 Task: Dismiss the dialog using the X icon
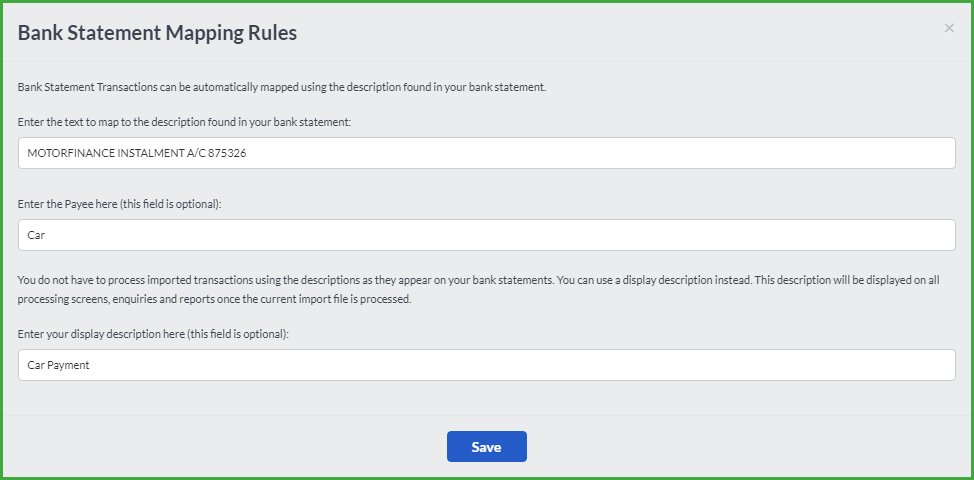pos(949,28)
